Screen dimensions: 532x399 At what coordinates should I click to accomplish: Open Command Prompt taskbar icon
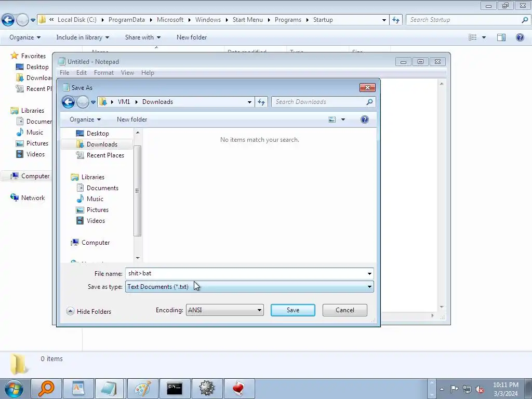[175, 389]
